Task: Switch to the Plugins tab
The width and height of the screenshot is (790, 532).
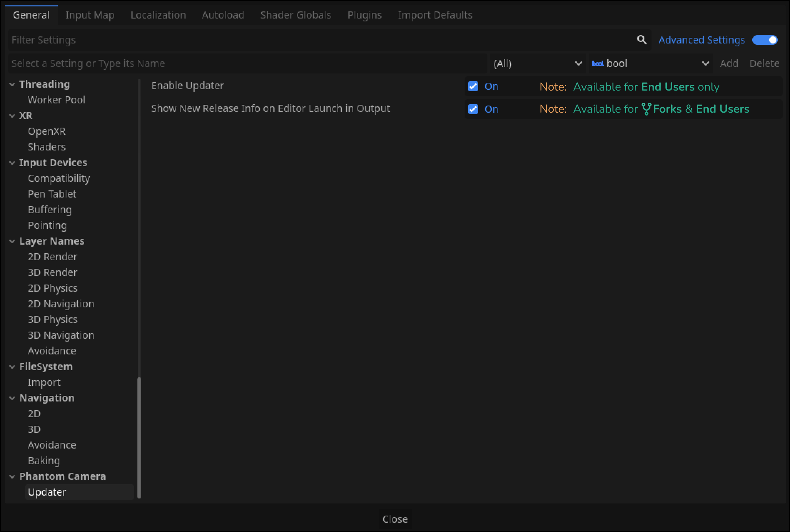Action: [364, 15]
